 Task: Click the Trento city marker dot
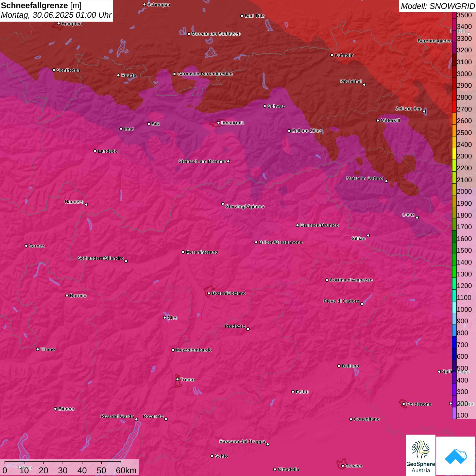click(x=177, y=379)
